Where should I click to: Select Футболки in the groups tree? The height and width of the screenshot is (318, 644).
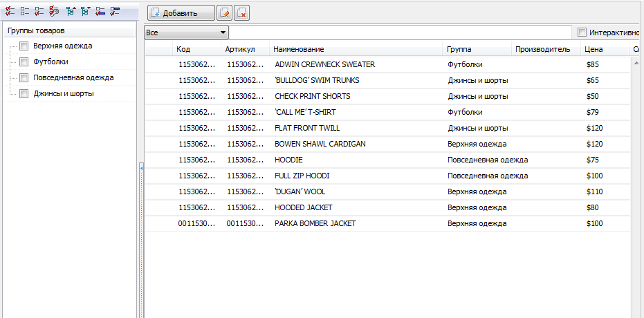pos(51,62)
